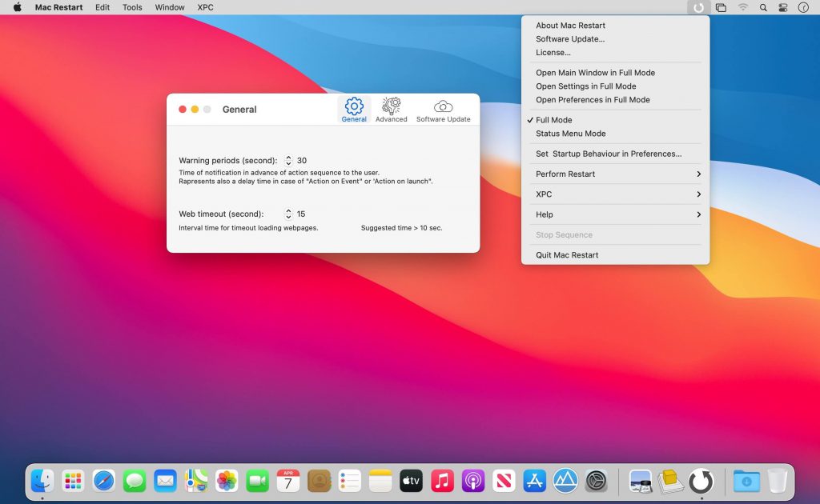Expand the Perform Restart submenu
Screen dimensions: 820x504
(x=565, y=174)
